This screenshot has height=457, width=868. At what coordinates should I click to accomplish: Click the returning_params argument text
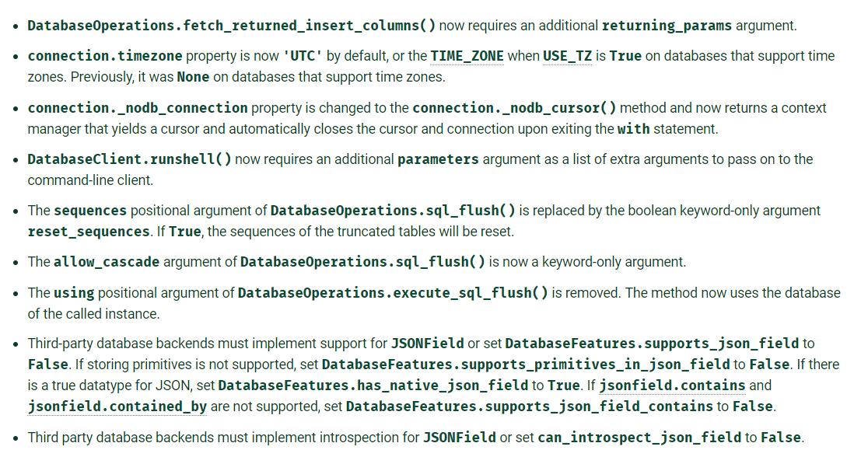[667, 26]
